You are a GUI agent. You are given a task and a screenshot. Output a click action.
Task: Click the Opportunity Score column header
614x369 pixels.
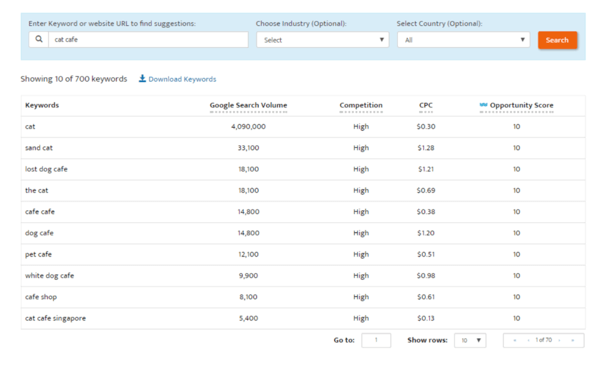pos(521,105)
